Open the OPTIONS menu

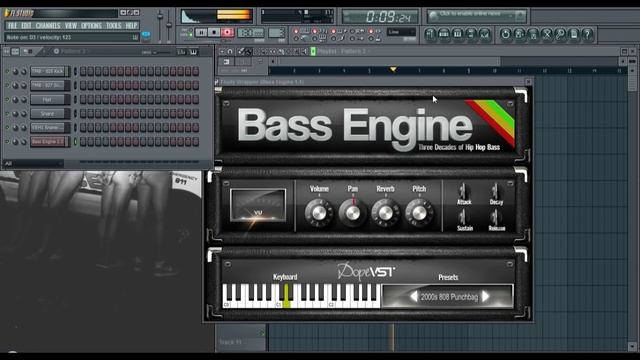coord(91,25)
